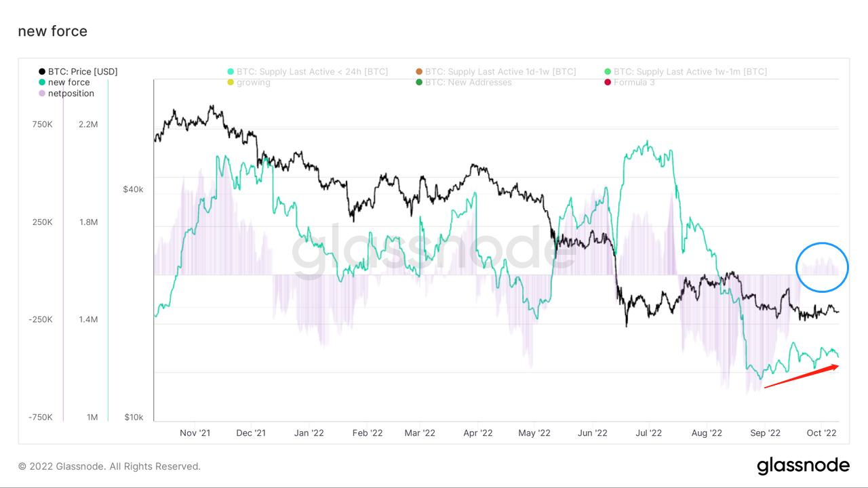Click the red arrow annotation
The width and height of the screenshot is (868, 488).
[802, 376]
